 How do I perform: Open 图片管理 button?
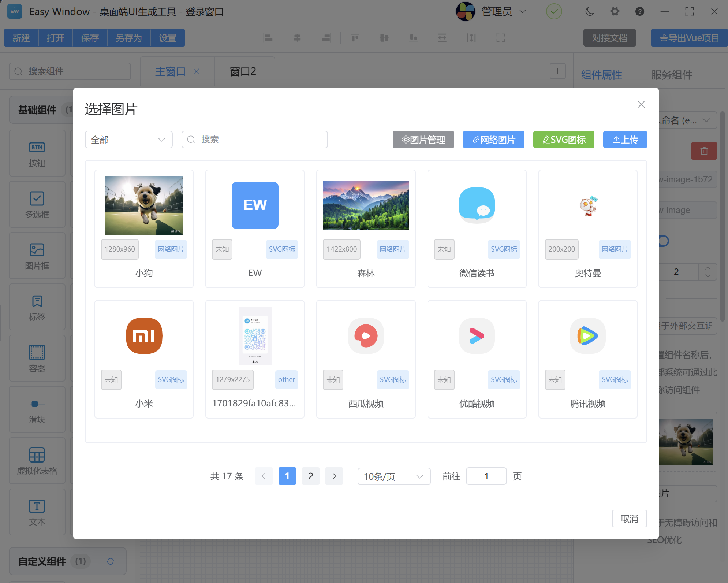423,140
